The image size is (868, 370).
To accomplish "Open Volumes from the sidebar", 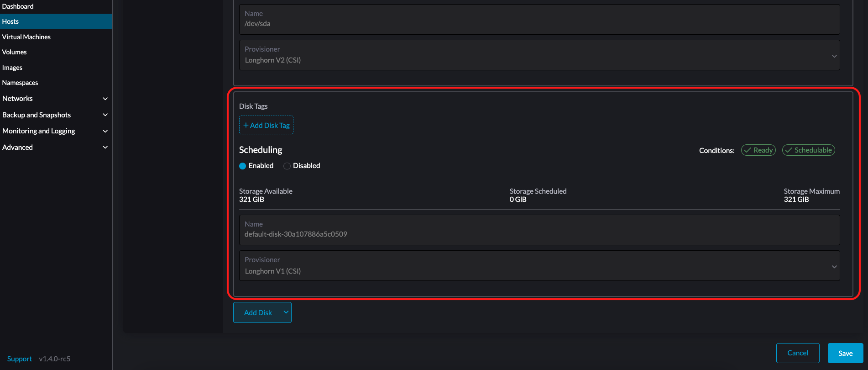I will tap(15, 52).
